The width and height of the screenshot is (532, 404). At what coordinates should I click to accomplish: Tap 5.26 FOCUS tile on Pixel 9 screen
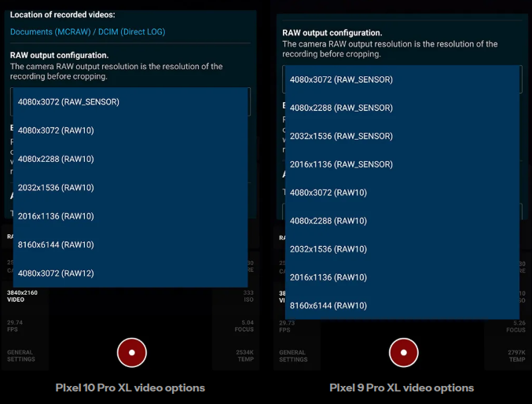coord(515,326)
